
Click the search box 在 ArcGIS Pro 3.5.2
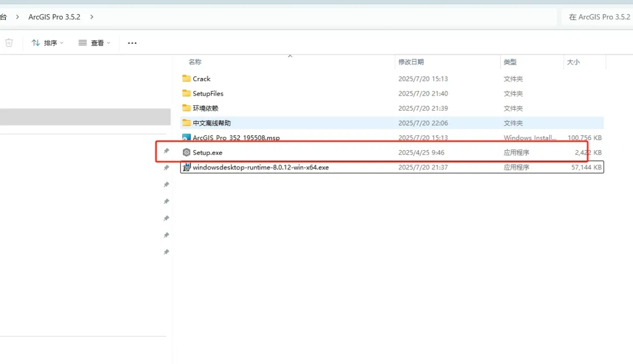597,17
